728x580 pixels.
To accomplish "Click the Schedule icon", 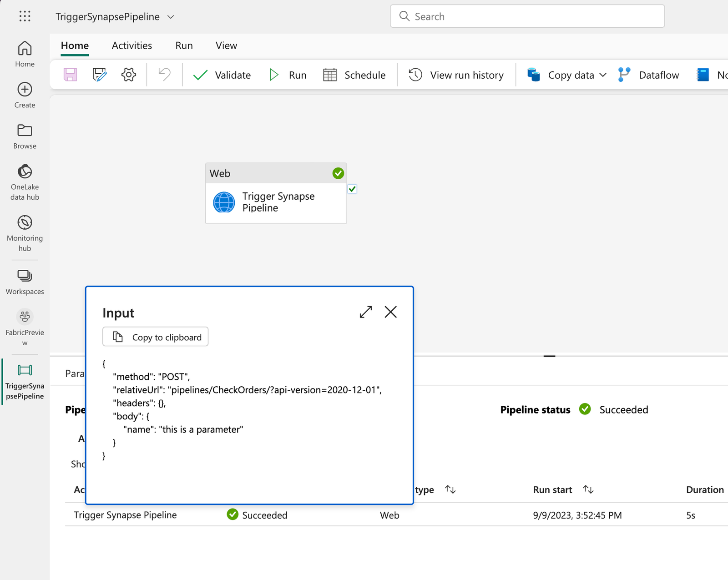I will [x=330, y=75].
